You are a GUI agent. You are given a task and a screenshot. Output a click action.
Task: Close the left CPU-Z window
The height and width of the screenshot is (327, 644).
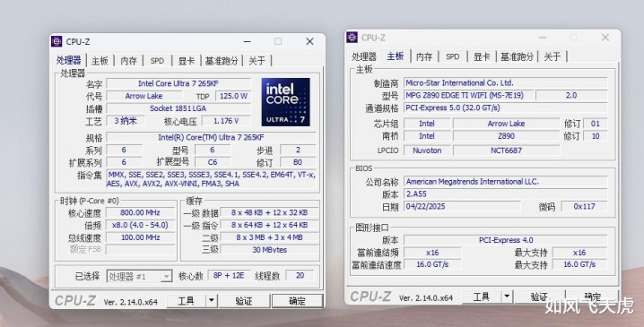(x=309, y=41)
